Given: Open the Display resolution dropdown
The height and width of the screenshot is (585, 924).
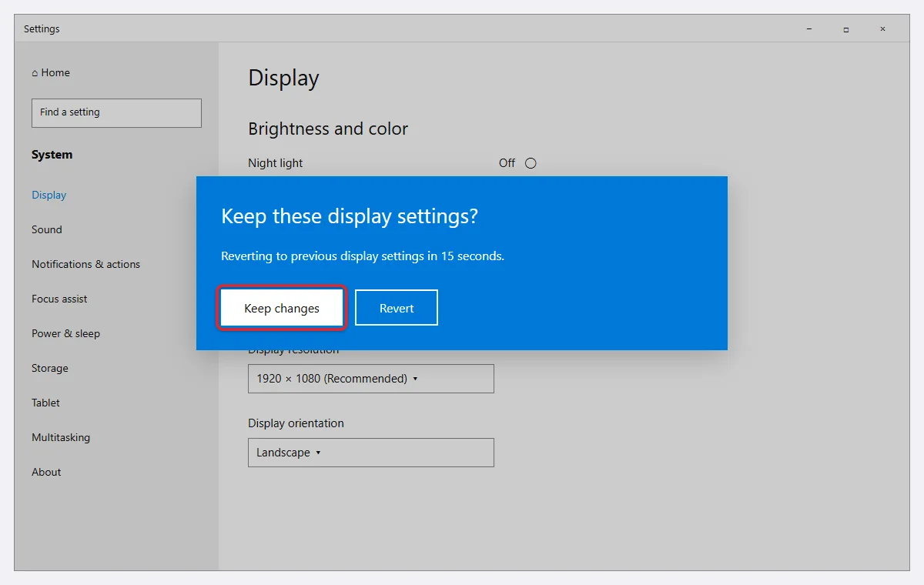Looking at the screenshot, I should [371, 379].
